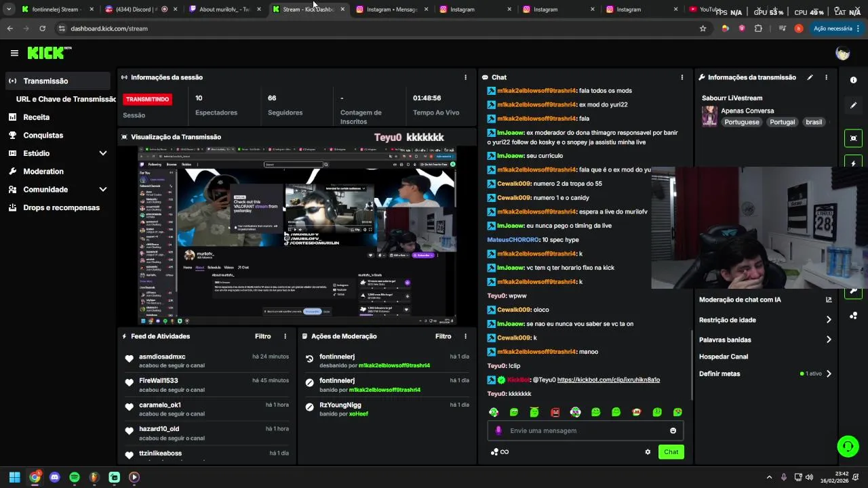
Task: Click the purple microphone badge in chat input
Action: point(498,430)
